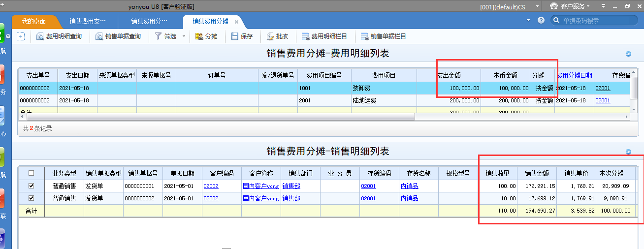The height and width of the screenshot is (249, 644).
Task: Click the 支出金额 column header
Action: [x=449, y=75]
